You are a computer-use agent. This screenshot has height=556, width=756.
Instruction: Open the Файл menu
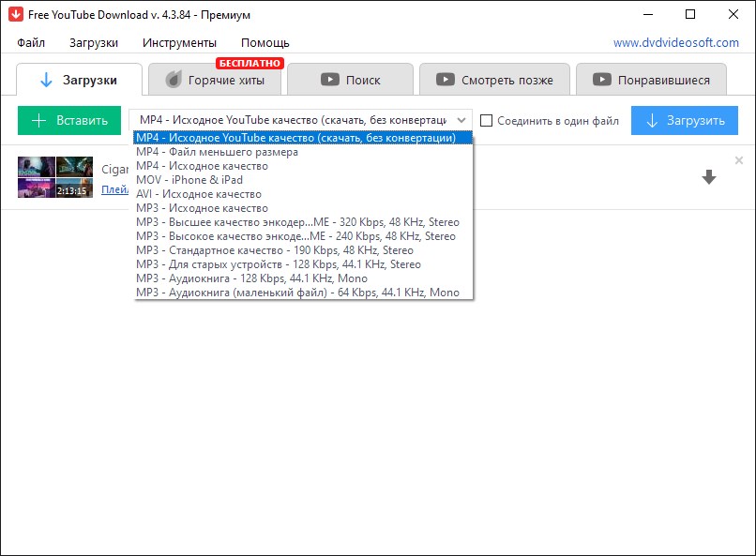[x=31, y=43]
